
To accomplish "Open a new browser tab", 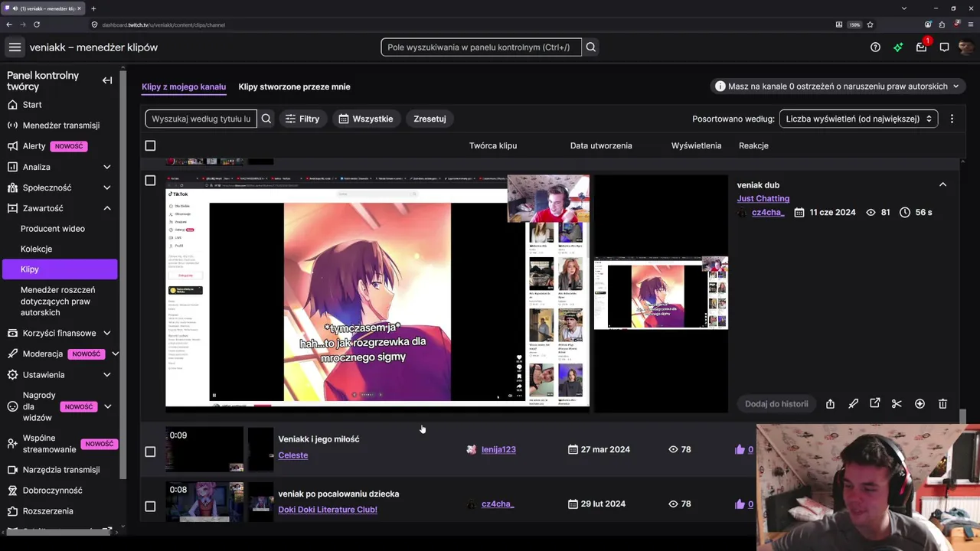I will pyautogui.click(x=93, y=8).
